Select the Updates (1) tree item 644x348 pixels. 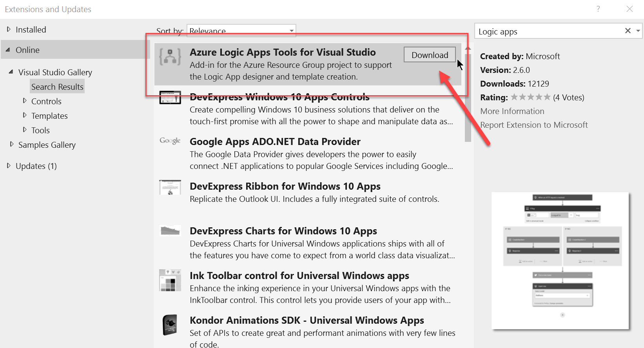coord(36,166)
